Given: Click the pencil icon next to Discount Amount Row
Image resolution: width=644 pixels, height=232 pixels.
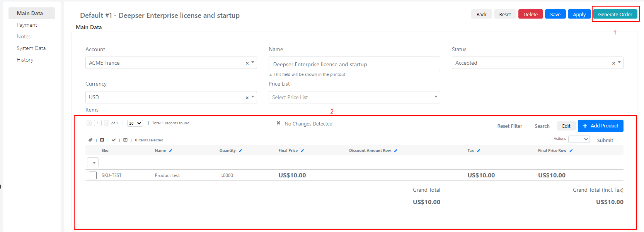Looking at the screenshot, I should pyautogui.click(x=395, y=151).
